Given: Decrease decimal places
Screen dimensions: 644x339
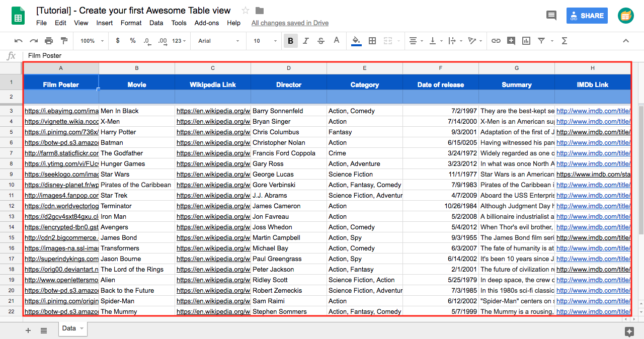Looking at the screenshot, I should tap(147, 41).
